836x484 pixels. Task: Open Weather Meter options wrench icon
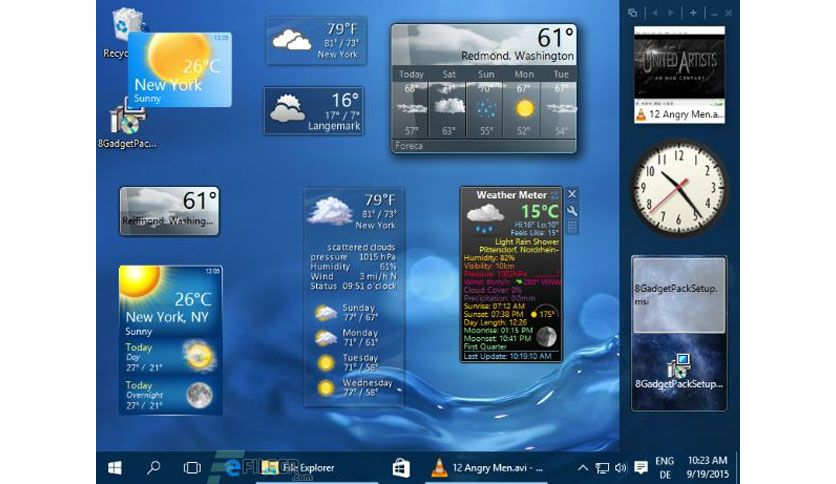pyautogui.click(x=572, y=211)
